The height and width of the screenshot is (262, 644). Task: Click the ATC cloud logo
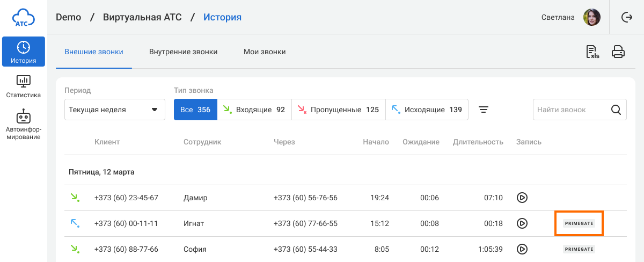coord(23,17)
